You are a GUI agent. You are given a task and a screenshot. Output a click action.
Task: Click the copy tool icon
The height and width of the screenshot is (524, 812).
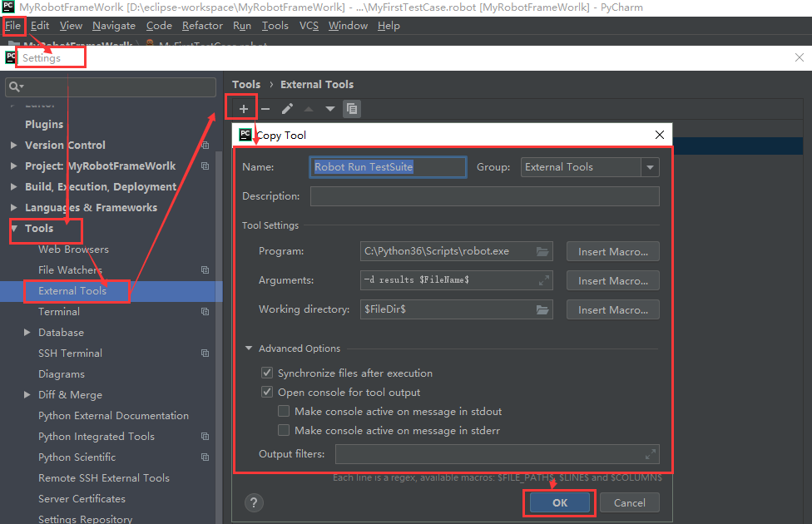pyautogui.click(x=352, y=109)
